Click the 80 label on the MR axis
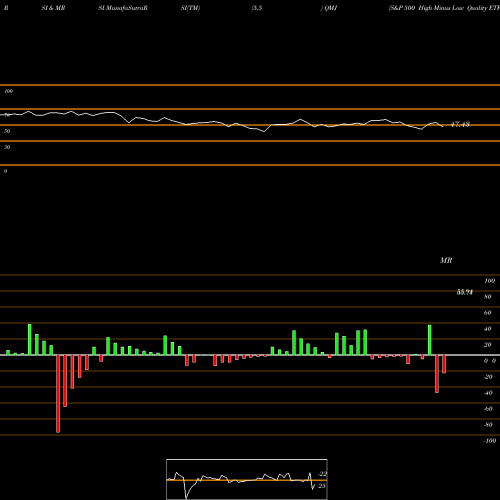 pos(487,297)
